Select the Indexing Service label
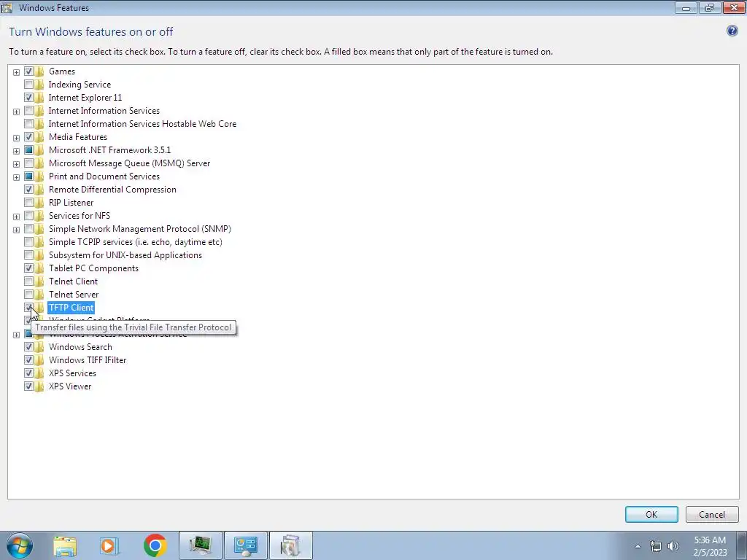Screen dimensions: 747x560 coord(80,85)
